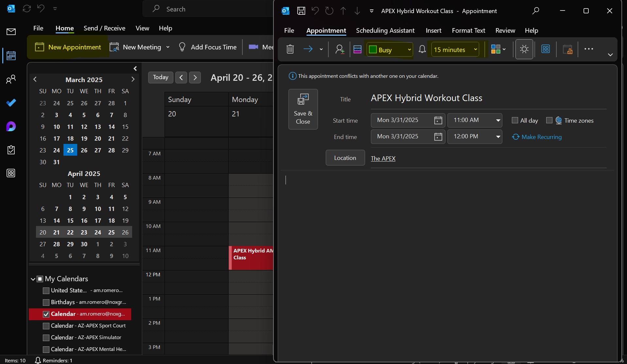
Task: Check the AZ-APEX Sport Court calendar
Action: 46,326
